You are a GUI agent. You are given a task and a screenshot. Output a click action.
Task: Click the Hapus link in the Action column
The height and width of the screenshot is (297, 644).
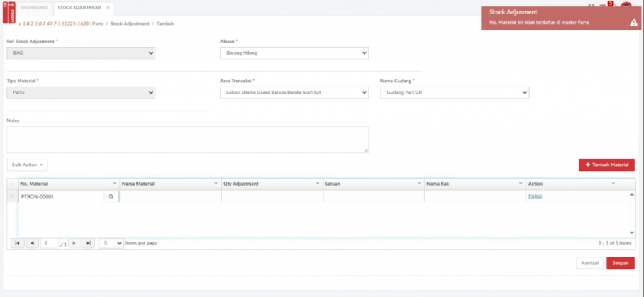click(x=535, y=196)
